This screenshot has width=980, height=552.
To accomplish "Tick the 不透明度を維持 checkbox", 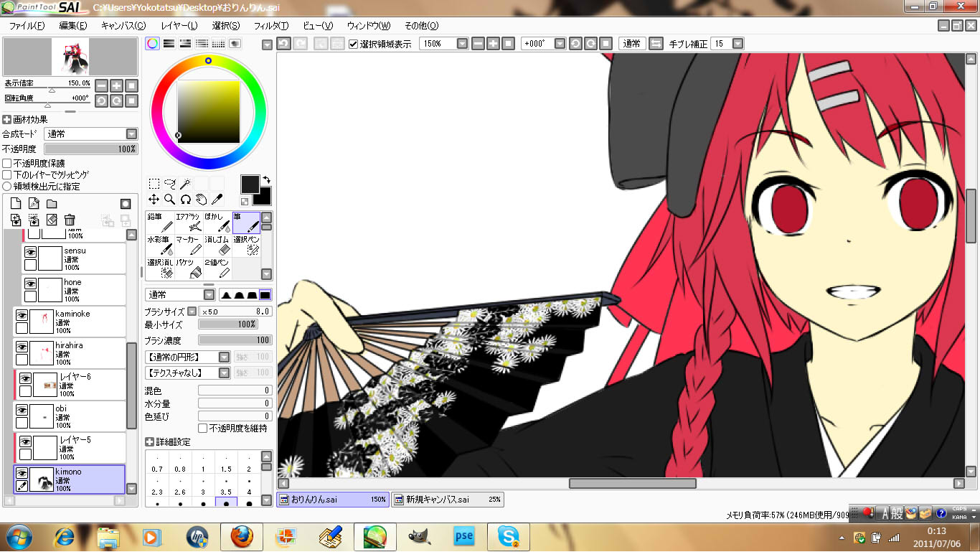I will point(203,429).
